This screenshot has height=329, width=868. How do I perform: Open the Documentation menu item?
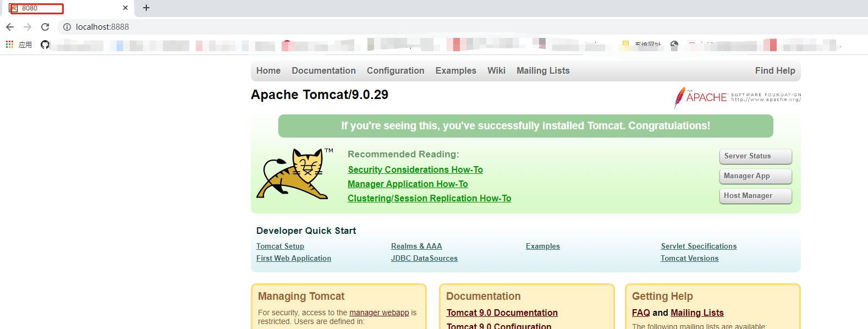(x=323, y=70)
